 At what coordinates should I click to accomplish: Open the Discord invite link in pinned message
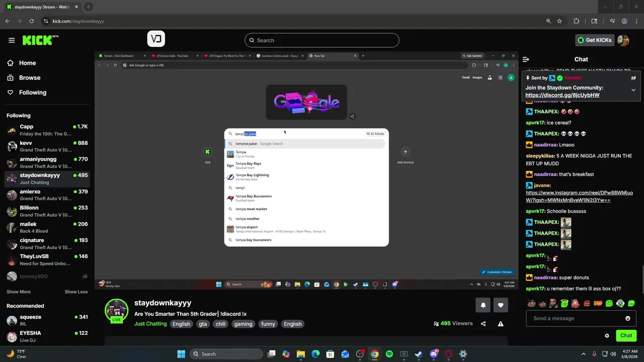pos(562,95)
